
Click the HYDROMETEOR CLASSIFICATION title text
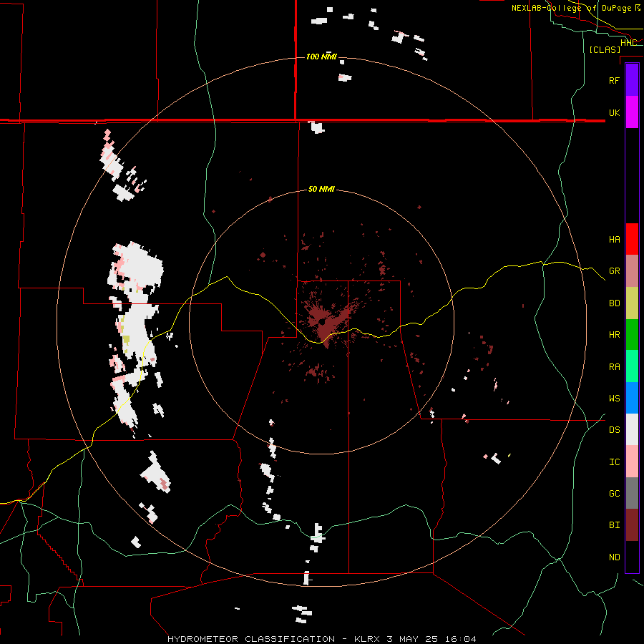(x=251, y=639)
